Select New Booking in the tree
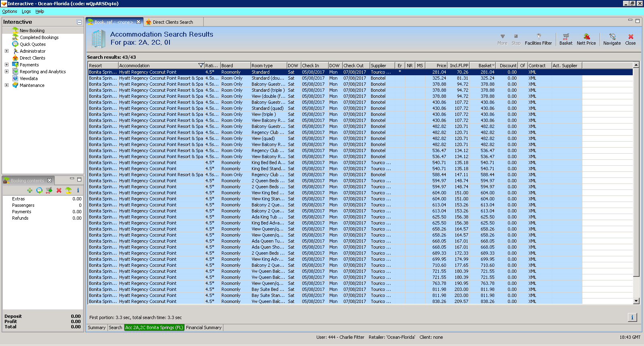 (x=32, y=31)
